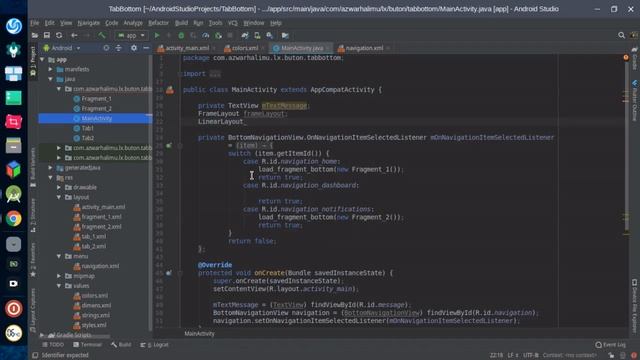Open the Android project view dropdown
Image resolution: width=640 pixels, height=360 pixels.
coord(62,48)
